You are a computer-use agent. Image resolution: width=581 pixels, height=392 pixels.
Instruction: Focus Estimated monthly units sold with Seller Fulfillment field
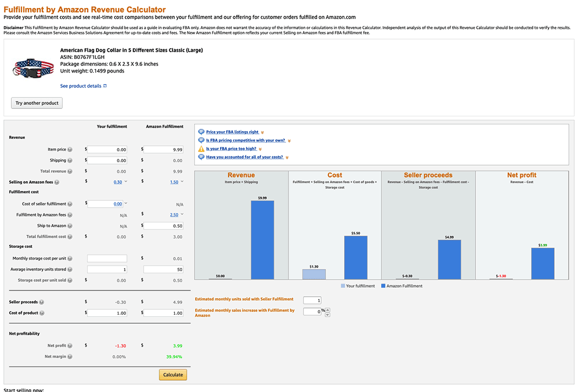click(x=312, y=301)
